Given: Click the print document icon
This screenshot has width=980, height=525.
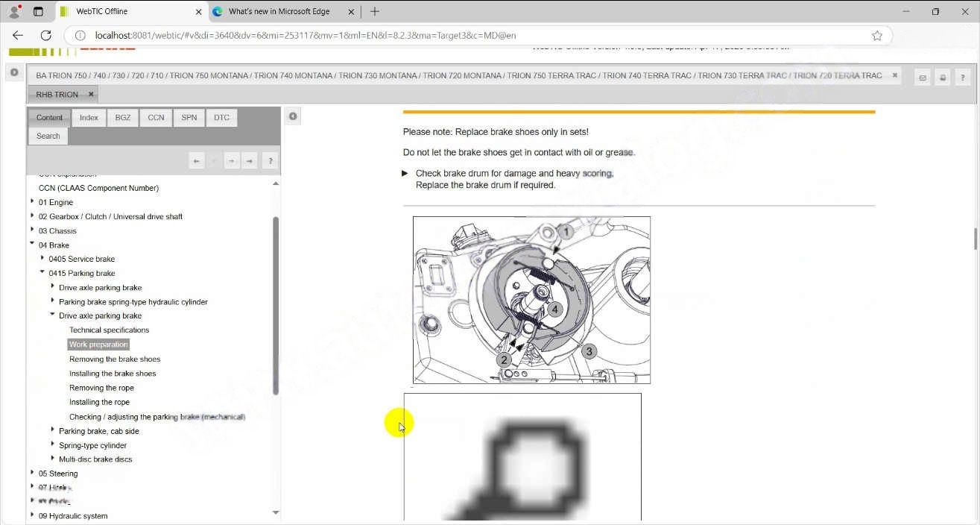Looking at the screenshot, I should click(x=943, y=78).
